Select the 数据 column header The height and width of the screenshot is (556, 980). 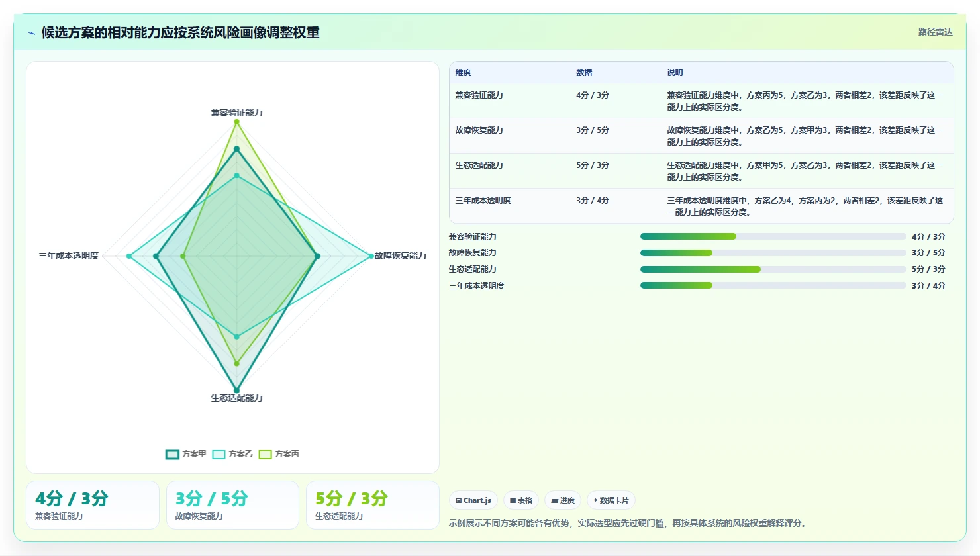(584, 73)
